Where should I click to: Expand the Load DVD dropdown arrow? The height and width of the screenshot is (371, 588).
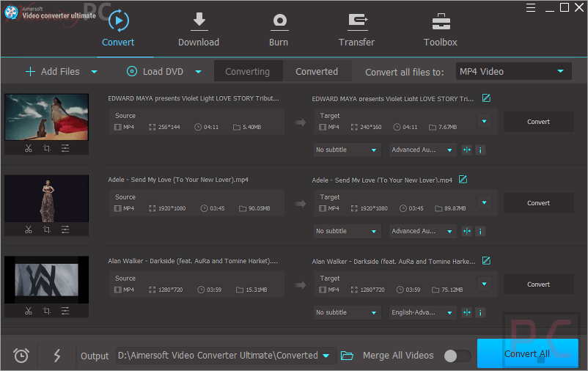click(199, 72)
